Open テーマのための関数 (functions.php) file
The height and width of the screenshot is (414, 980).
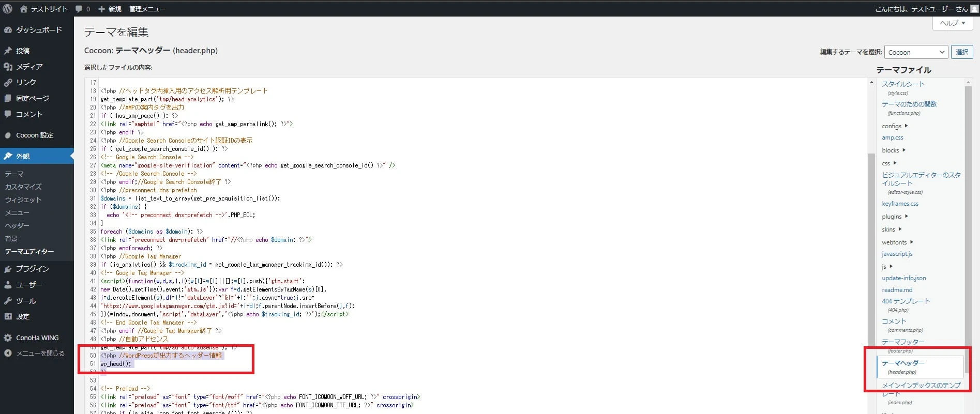(909, 104)
